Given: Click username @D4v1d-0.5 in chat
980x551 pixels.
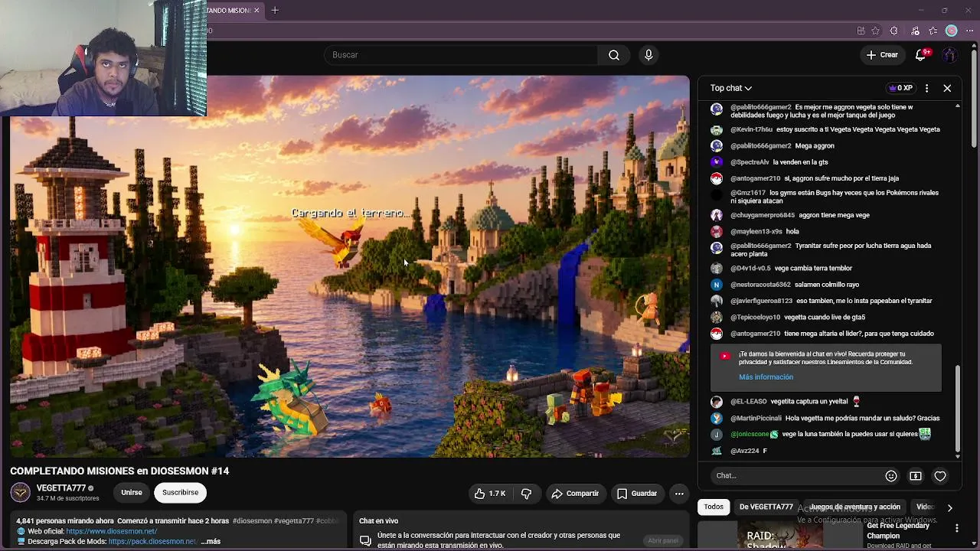Looking at the screenshot, I should point(750,269).
